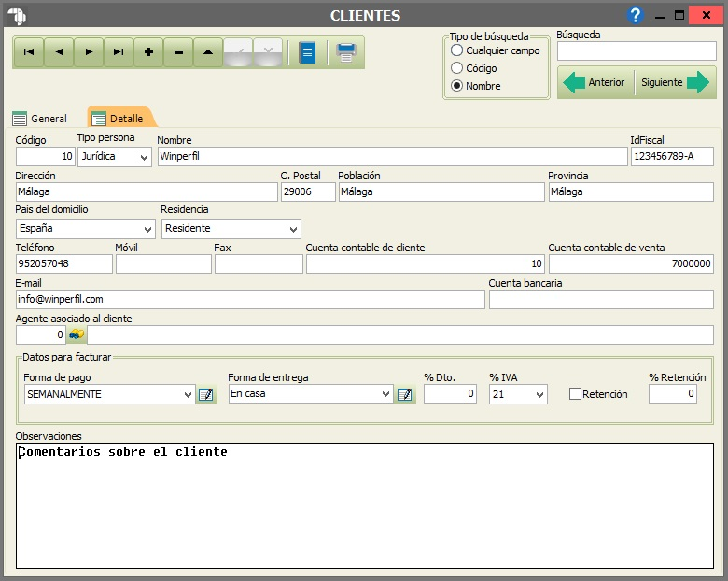Screen dimensions: 728x581
Task: Click the Búsqueda search field
Action: tap(637, 51)
